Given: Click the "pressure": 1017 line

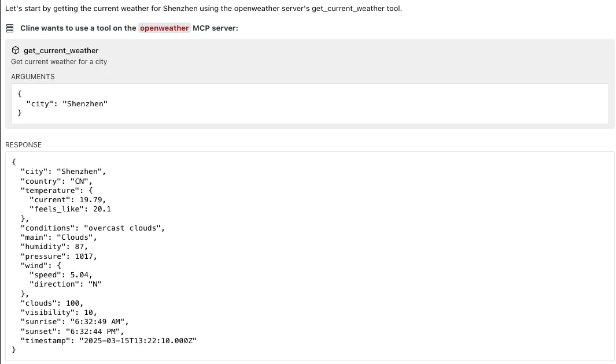Looking at the screenshot, I should point(58,257).
